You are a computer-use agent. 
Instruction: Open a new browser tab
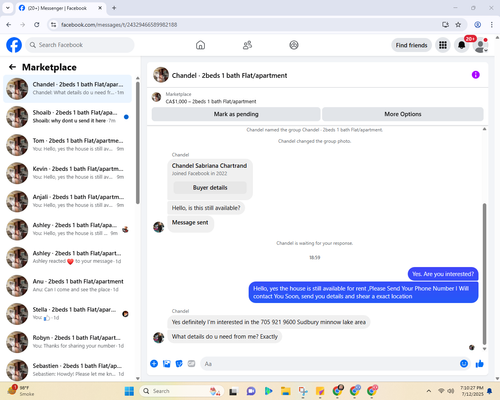click(114, 8)
